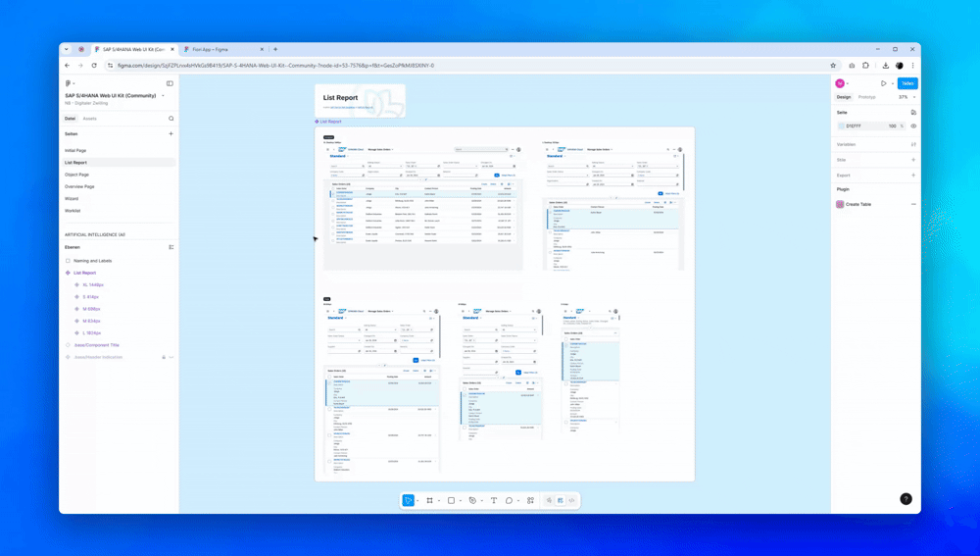
Task: Open the Overview Page page
Action: point(79,186)
